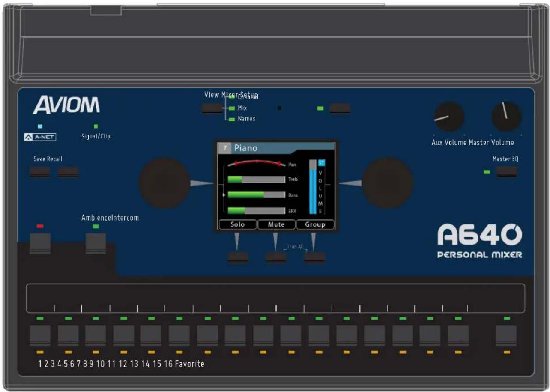Click the green LED next to Mix
The height and width of the screenshot is (392, 550).
click(x=232, y=108)
